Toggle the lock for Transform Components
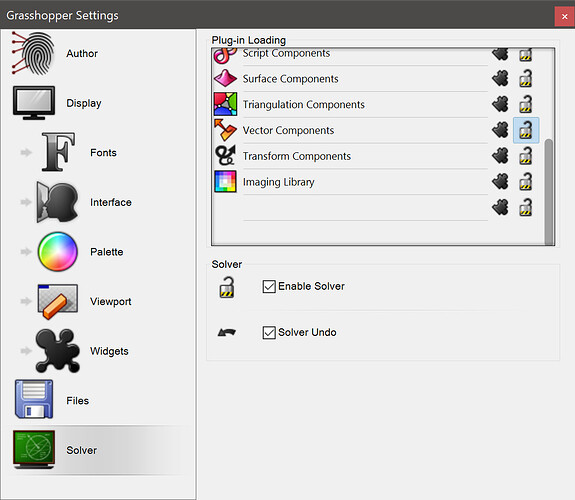 (525, 156)
